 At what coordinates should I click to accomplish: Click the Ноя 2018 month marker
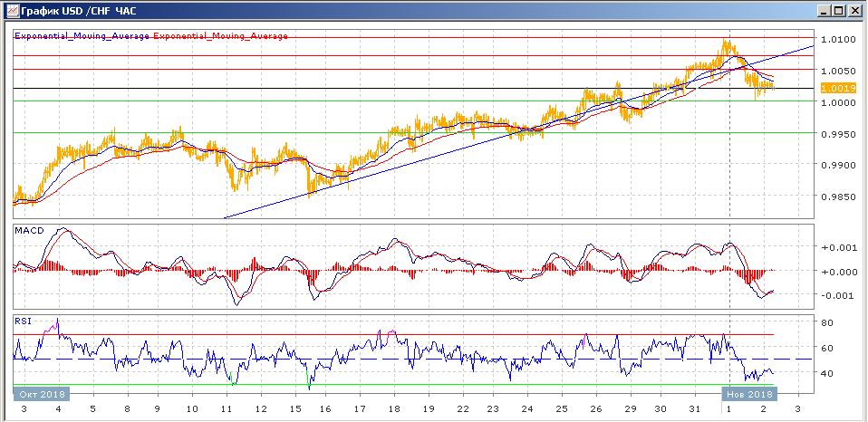749,394
